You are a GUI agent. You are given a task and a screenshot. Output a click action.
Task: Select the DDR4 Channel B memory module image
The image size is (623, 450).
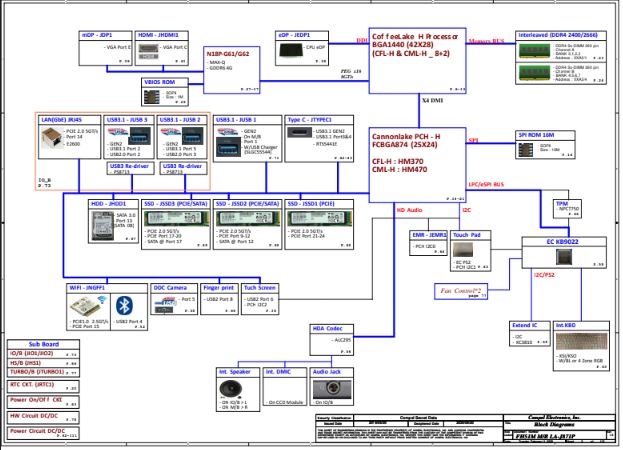534,72
